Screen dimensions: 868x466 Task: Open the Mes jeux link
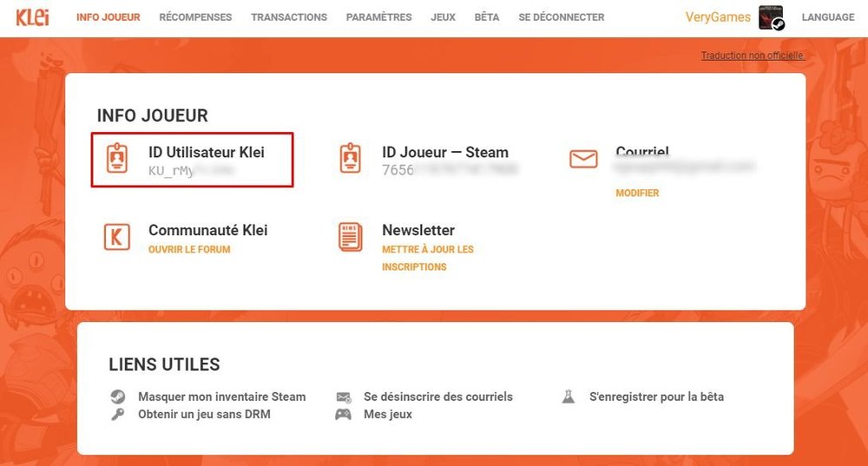(388, 414)
